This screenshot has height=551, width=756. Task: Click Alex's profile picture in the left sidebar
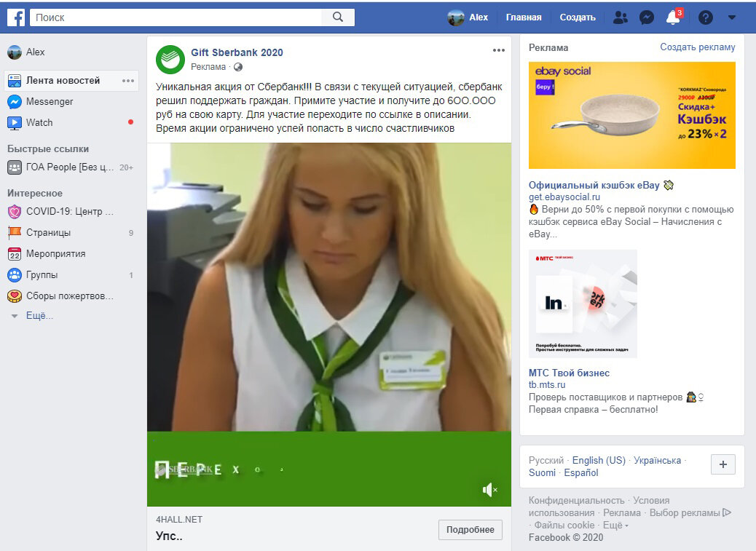point(15,52)
